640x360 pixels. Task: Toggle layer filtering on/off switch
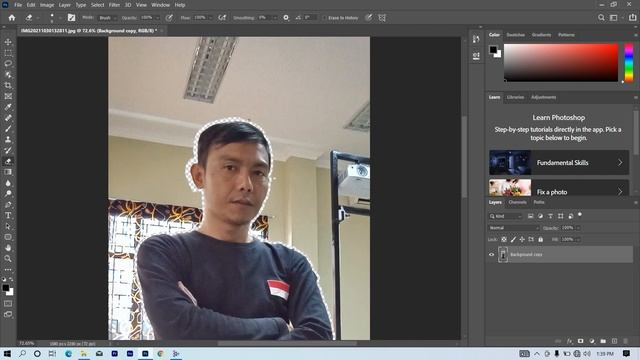[580, 215]
